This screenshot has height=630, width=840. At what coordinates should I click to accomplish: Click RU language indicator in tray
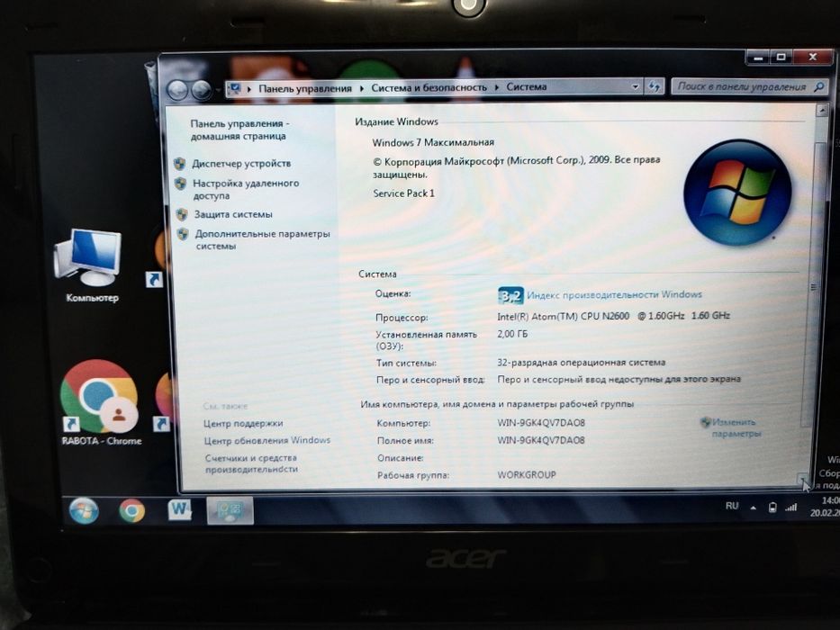click(x=732, y=506)
